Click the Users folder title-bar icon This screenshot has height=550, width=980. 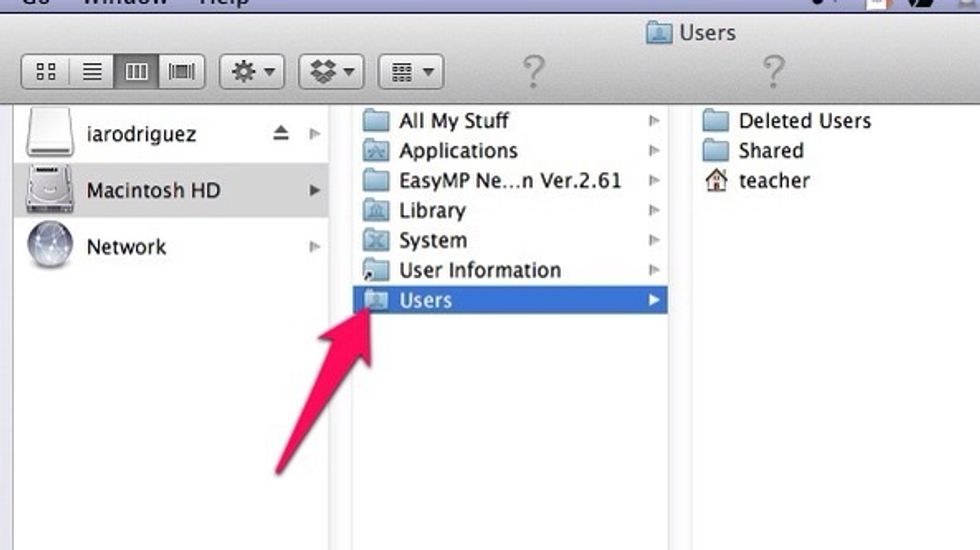(659, 32)
